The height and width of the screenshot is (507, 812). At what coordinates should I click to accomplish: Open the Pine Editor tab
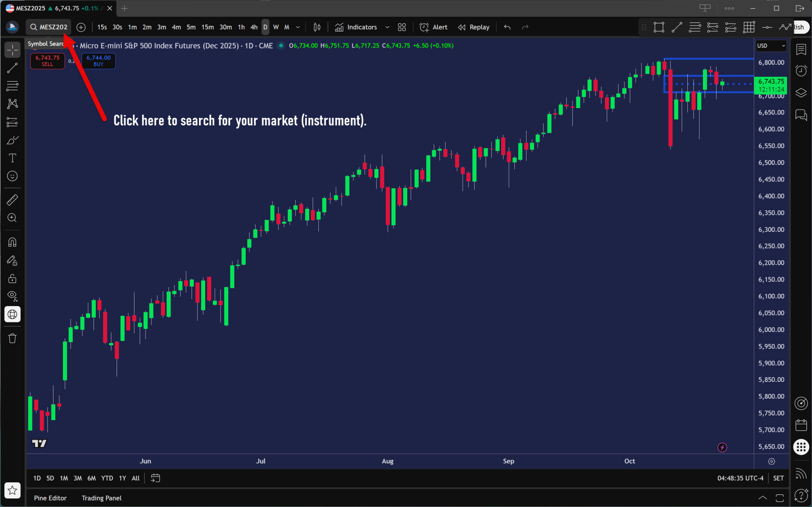50,498
